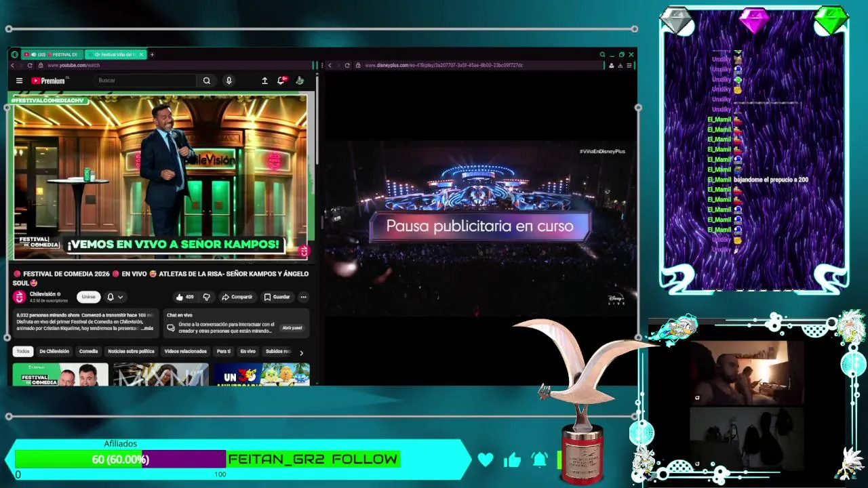Select the Comedia filter chip
Screen dimensions: 868x488
coord(88,351)
